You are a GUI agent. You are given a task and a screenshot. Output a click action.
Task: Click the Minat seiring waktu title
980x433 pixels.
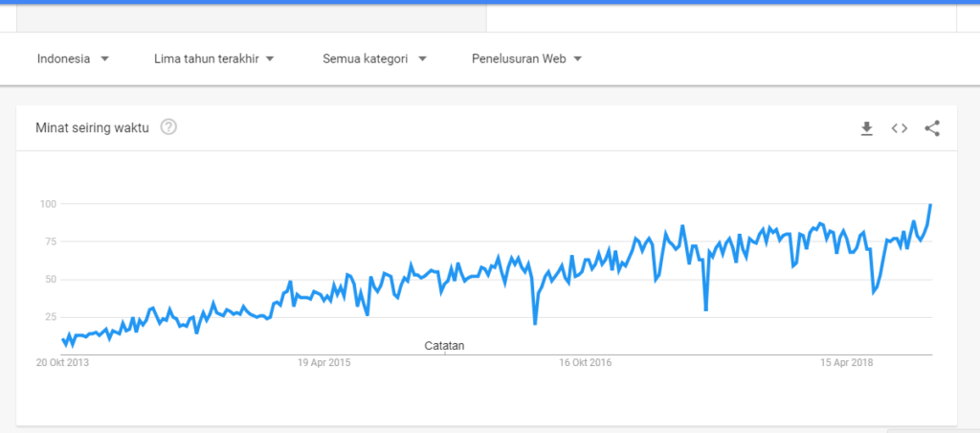coord(93,127)
